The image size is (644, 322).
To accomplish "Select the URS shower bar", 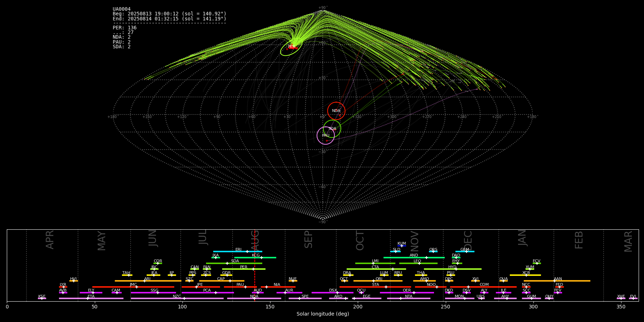I will (481, 298).
